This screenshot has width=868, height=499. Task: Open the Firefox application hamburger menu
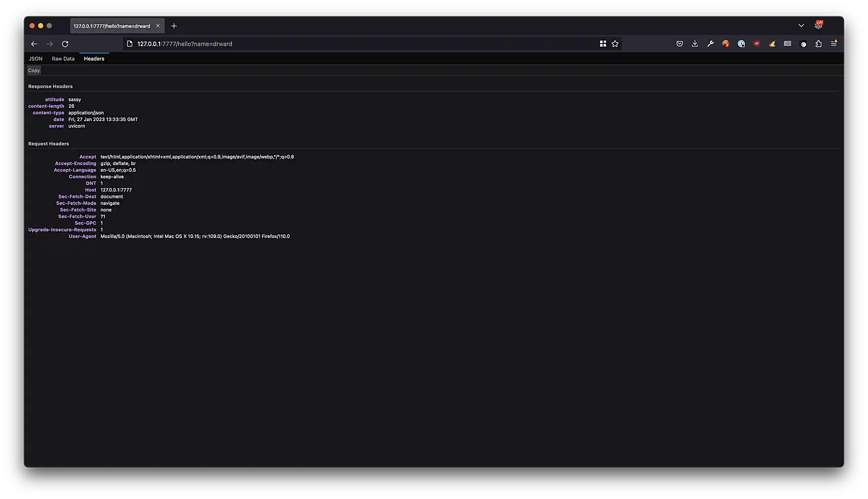tap(834, 43)
